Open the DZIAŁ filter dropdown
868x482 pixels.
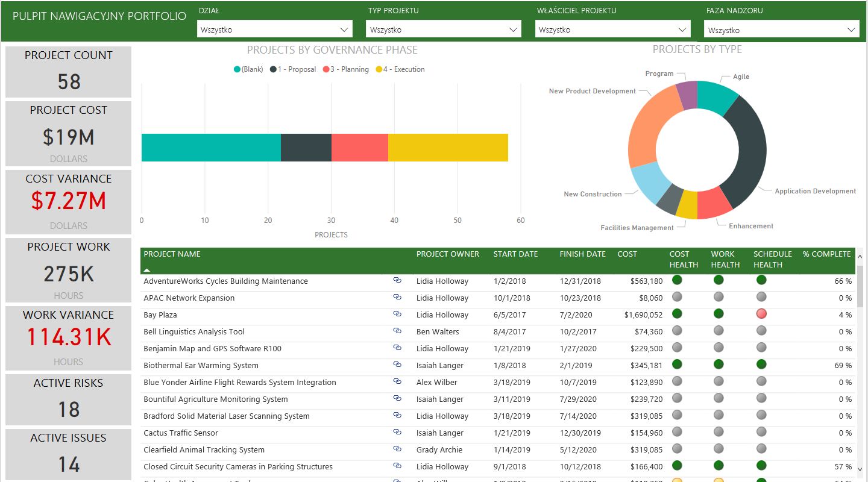point(274,28)
